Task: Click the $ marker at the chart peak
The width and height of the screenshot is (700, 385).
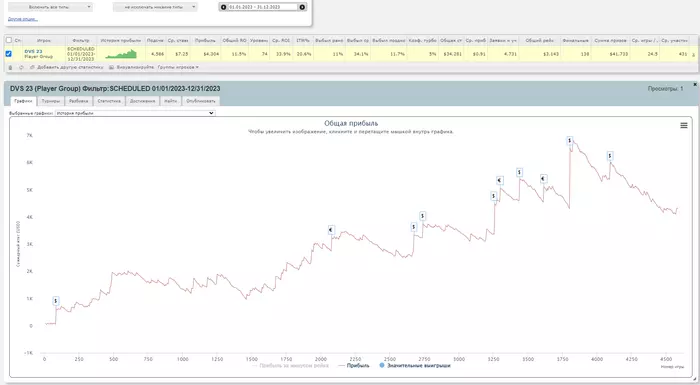Action: pyautogui.click(x=570, y=141)
